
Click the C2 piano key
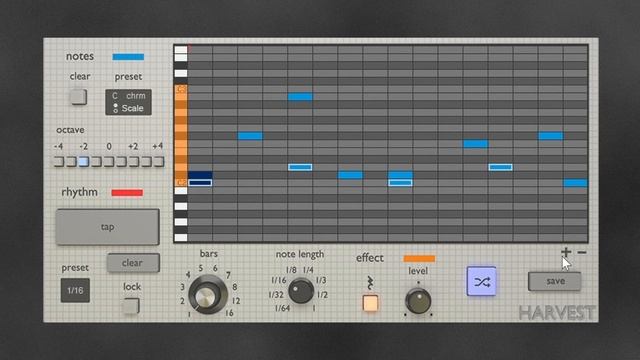[x=181, y=182]
